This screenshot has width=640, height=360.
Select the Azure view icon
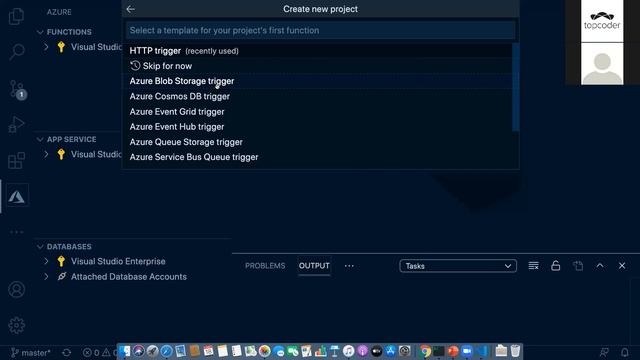pos(17,197)
